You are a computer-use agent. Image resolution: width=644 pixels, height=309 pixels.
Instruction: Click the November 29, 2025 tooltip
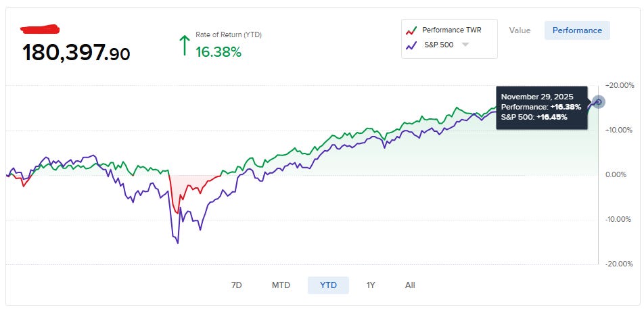(x=541, y=108)
